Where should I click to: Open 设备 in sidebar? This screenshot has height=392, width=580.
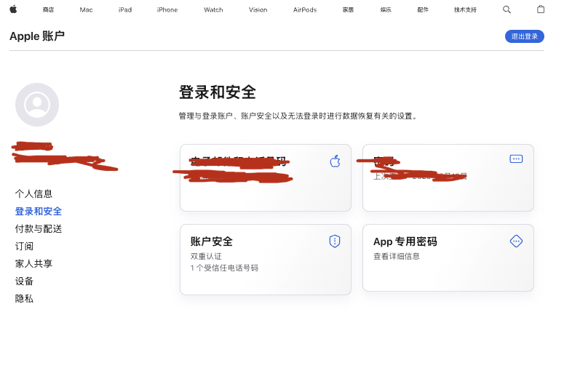(x=25, y=281)
